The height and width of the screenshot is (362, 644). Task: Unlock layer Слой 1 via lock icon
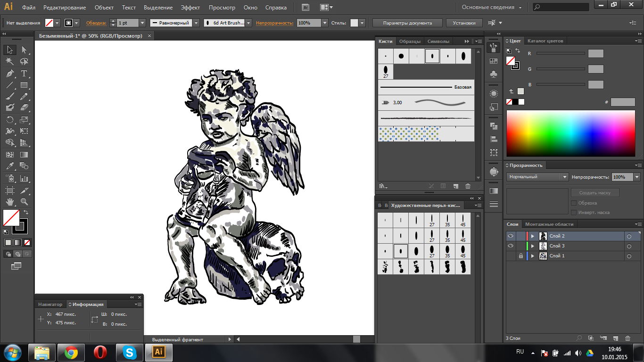[x=521, y=256]
